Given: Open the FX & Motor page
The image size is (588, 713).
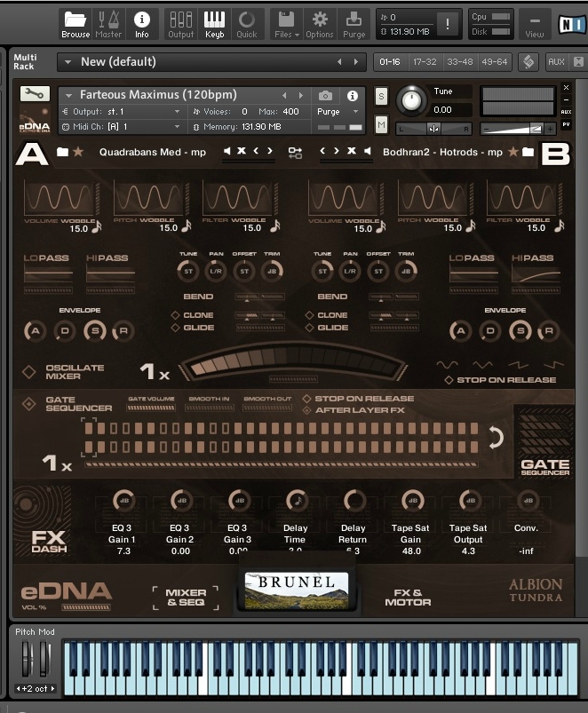Looking at the screenshot, I should tap(408, 598).
